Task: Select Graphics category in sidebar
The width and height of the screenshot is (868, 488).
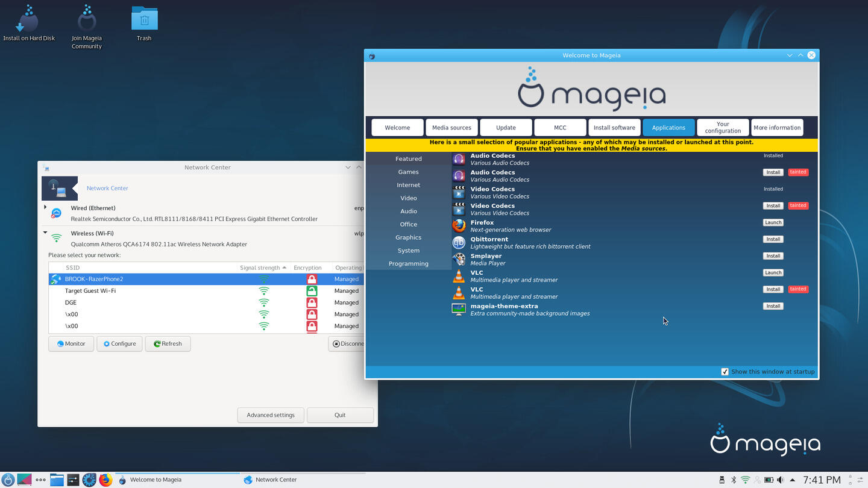Action: click(x=408, y=237)
